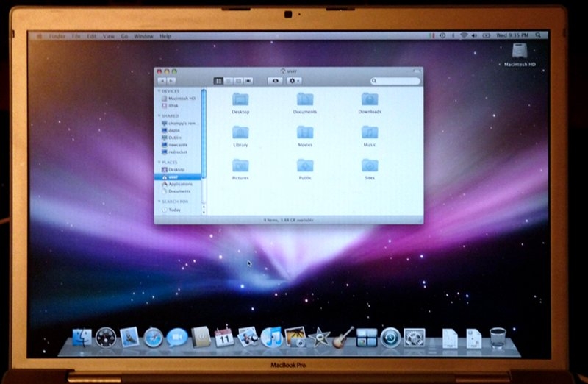Open iChat in the Dock

coord(177,338)
